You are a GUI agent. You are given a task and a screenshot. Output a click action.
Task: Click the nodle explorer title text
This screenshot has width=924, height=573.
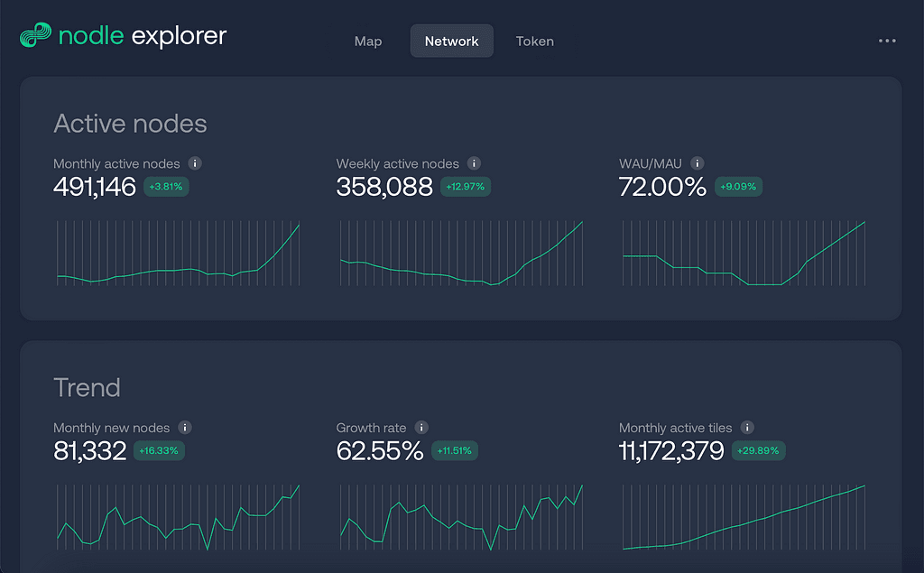pyautogui.click(x=142, y=37)
